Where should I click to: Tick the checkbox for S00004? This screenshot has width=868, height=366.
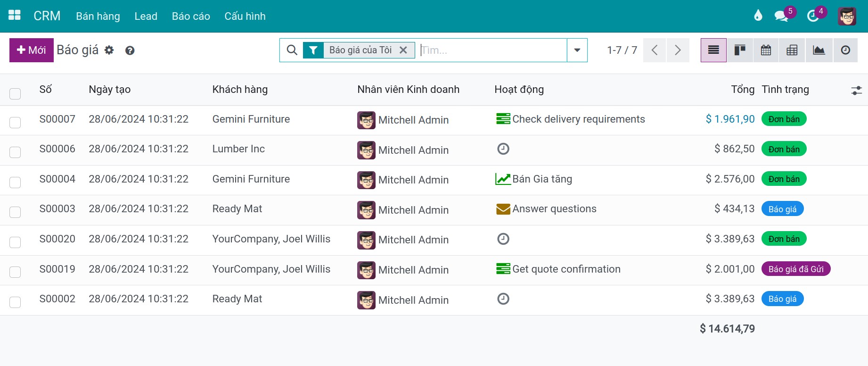click(15, 182)
